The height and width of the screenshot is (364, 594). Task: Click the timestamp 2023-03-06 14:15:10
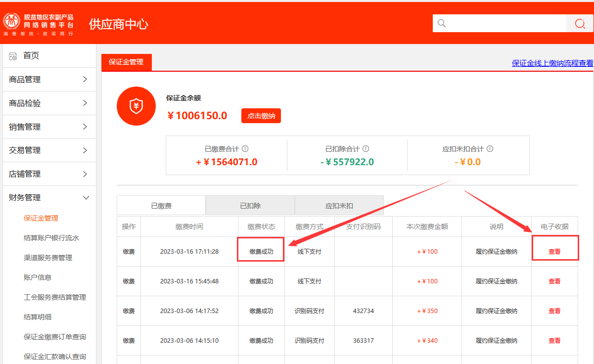(189, 341)
